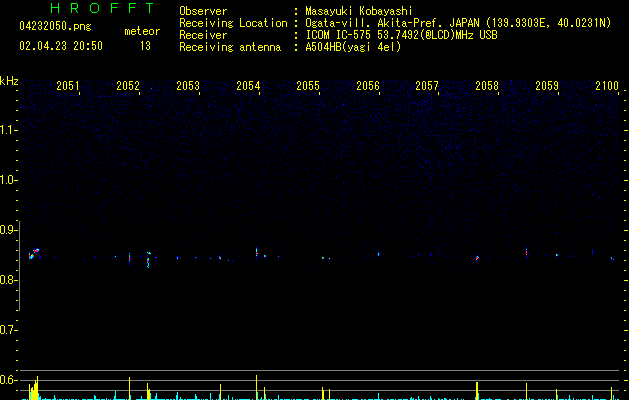629x400 pixels.
Task: Select the A504HB(yagi 4el) antenna text
Action: [353, 47]
